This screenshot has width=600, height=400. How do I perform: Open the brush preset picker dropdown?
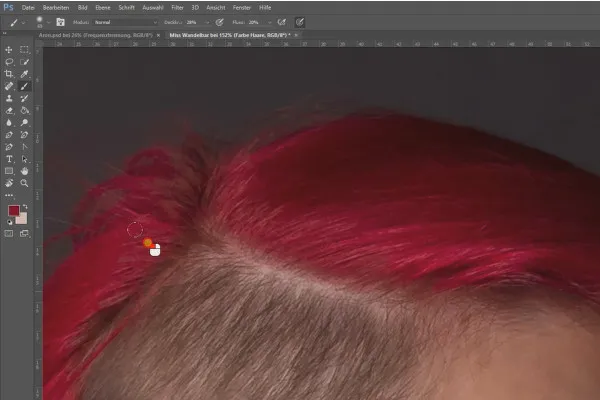coord(48,23)
